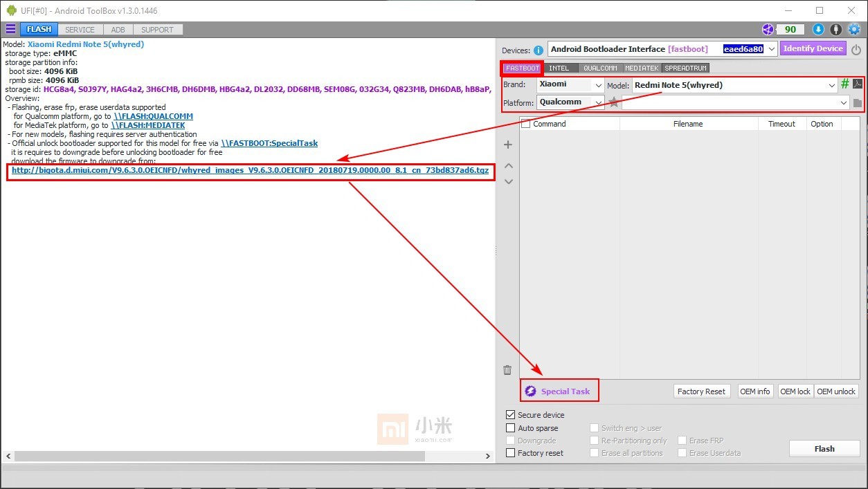Click the Special Task button
This screenshot has width=868, height=489.
point(559,391)
